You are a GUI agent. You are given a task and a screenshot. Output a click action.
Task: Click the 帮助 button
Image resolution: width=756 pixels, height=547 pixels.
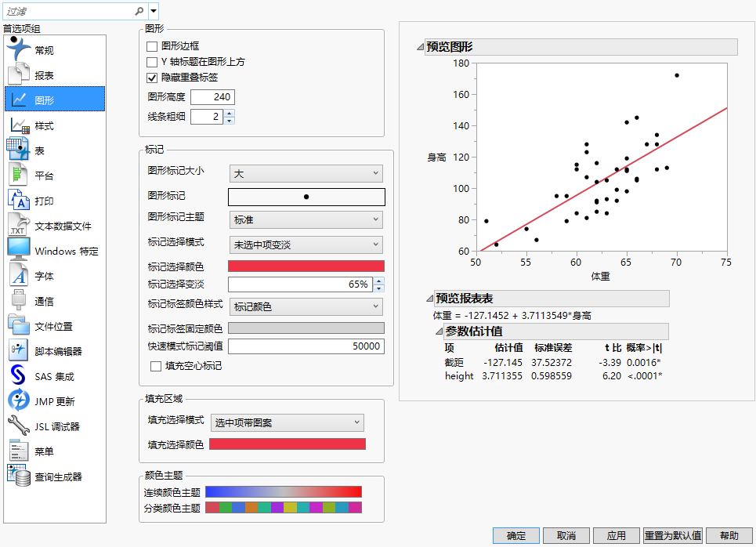click(729, 535)
